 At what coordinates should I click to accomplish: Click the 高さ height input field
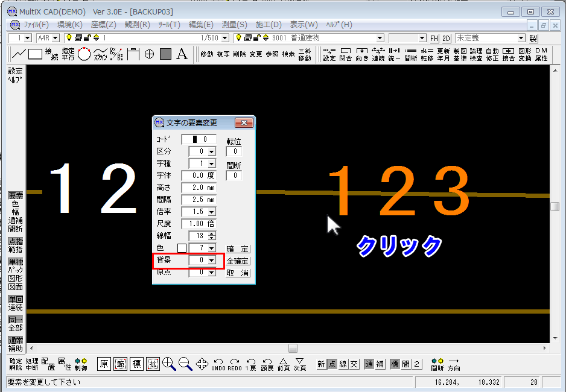coord(199,188)
